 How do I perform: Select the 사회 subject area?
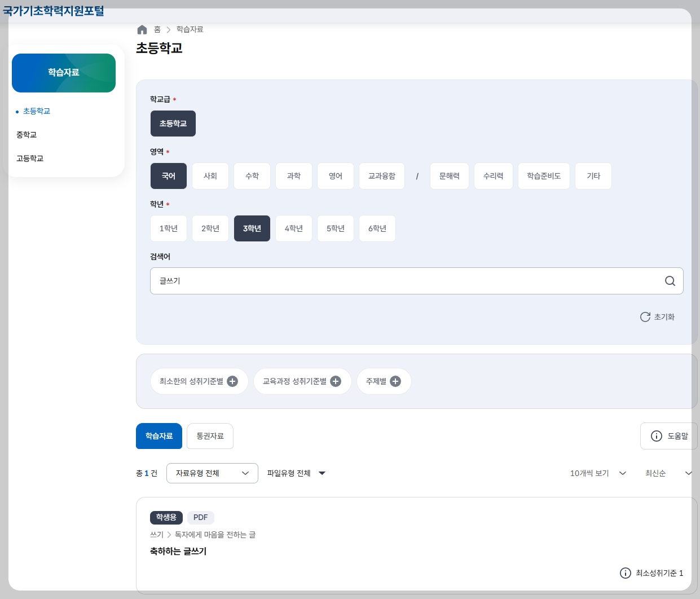[x=210, y=176]
